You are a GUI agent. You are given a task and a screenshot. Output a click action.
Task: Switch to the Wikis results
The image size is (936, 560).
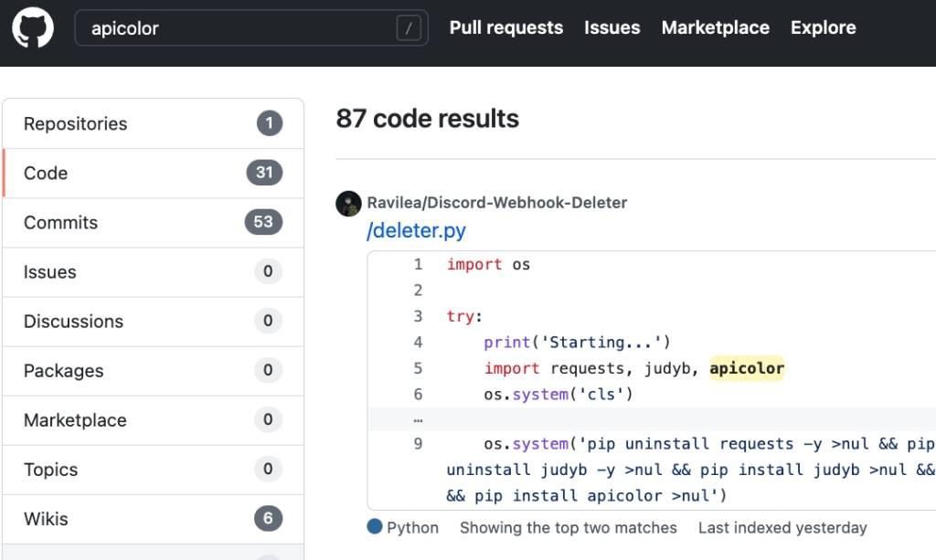click(154, 520)
